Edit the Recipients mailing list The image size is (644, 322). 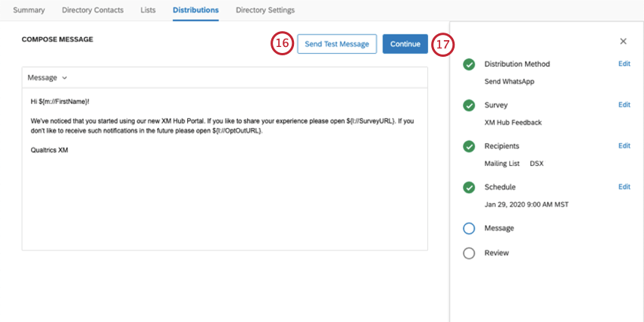tap(624, 145)
